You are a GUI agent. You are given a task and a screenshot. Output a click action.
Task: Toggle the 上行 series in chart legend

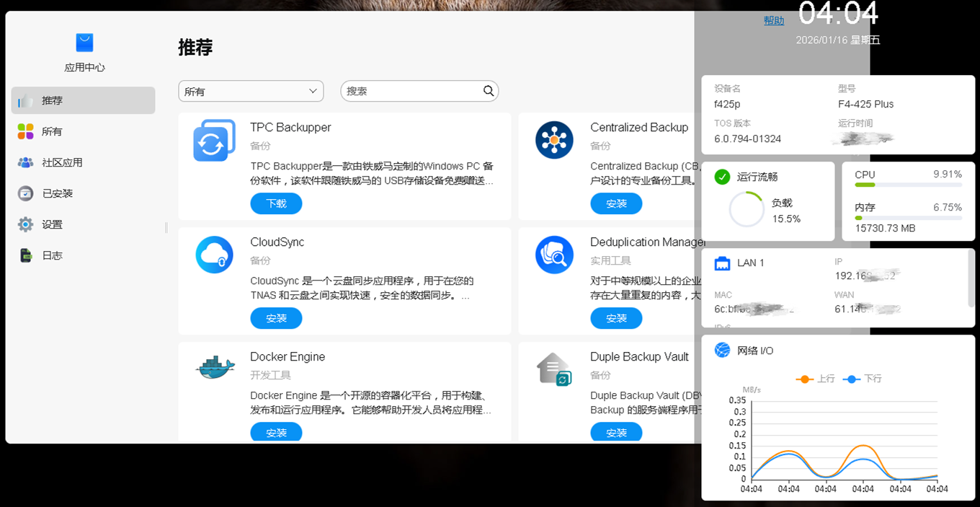pos(816,379)
